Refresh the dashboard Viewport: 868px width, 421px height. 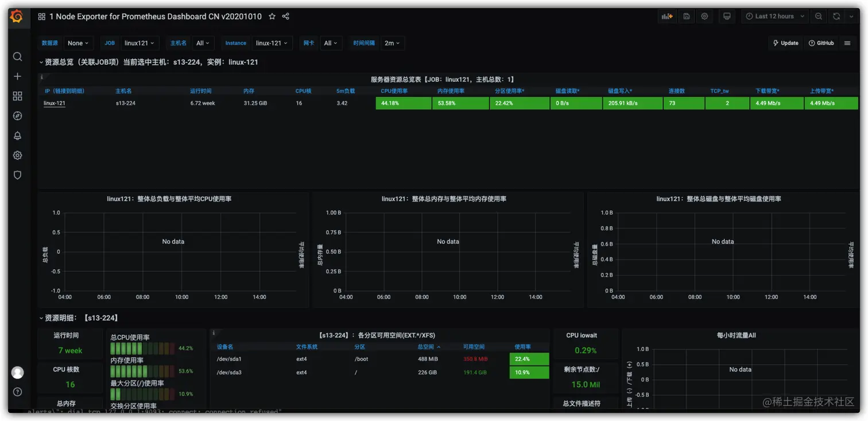[836, 17]
